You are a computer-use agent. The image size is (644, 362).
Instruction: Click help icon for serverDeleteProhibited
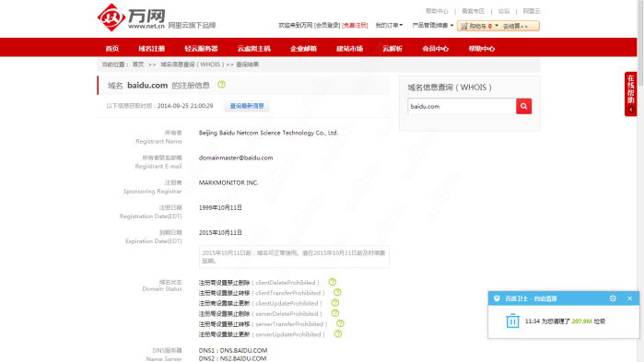[335, 313]
